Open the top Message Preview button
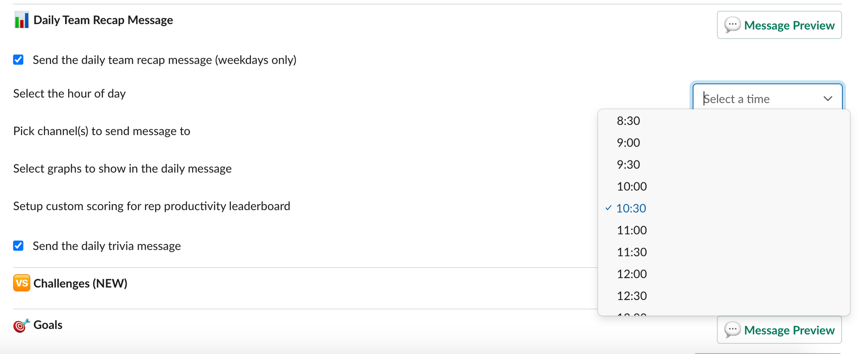Screen dimensions: 868x354 point(779,25)
